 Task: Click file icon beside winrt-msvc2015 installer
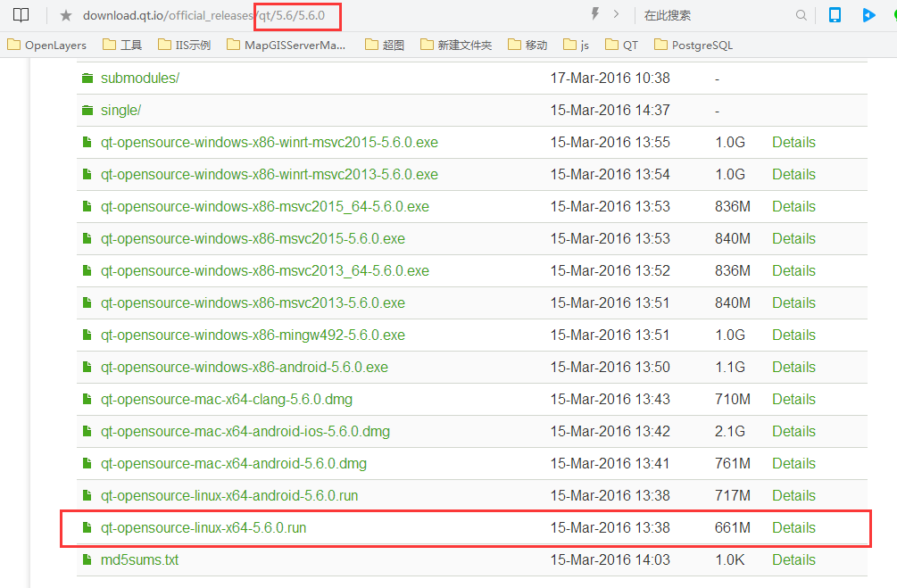tap(87, 142)
